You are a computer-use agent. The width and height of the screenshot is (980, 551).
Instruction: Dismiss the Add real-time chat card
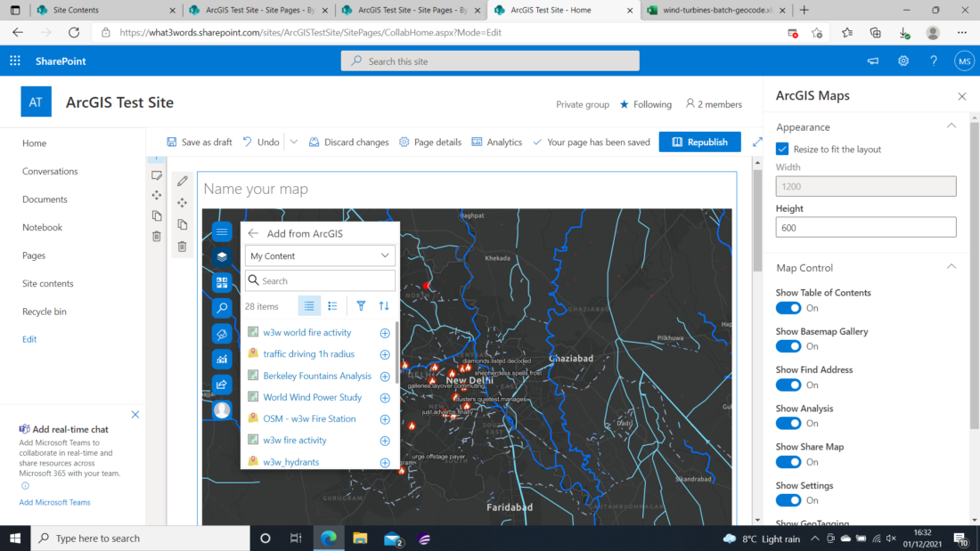tap(135, 414)
